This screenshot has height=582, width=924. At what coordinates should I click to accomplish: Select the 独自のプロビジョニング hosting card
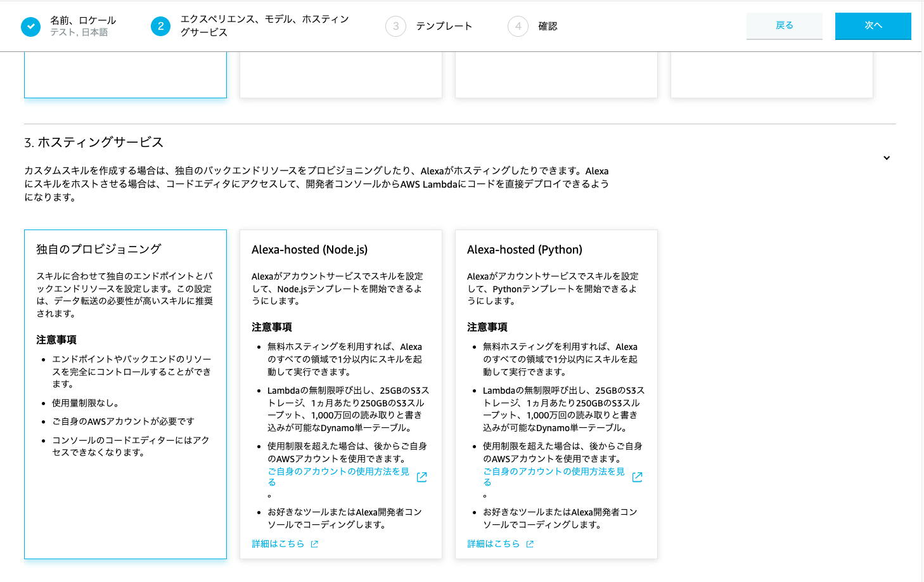(125, 394)
